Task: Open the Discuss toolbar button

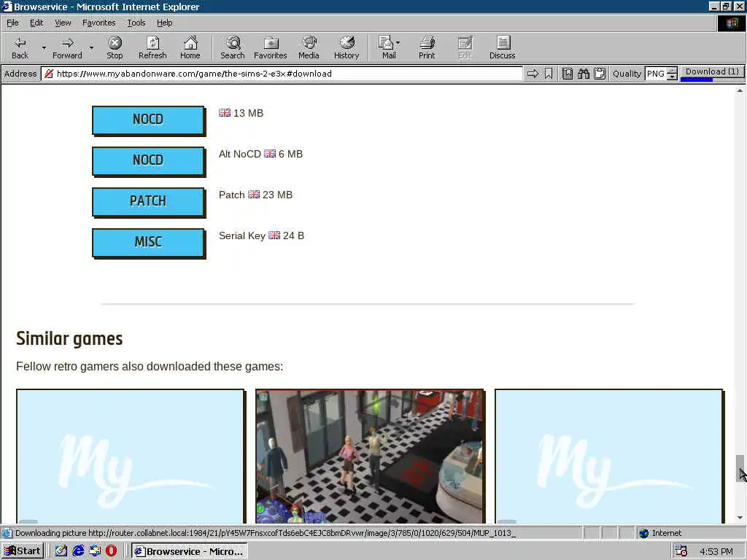Action: point(502,48)
